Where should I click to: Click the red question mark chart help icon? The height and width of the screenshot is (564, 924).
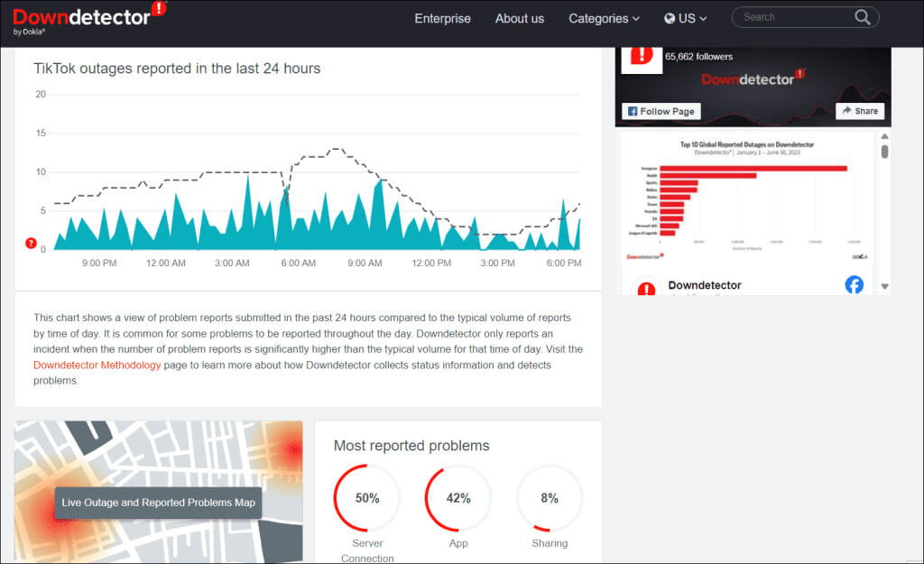(32, 243)
